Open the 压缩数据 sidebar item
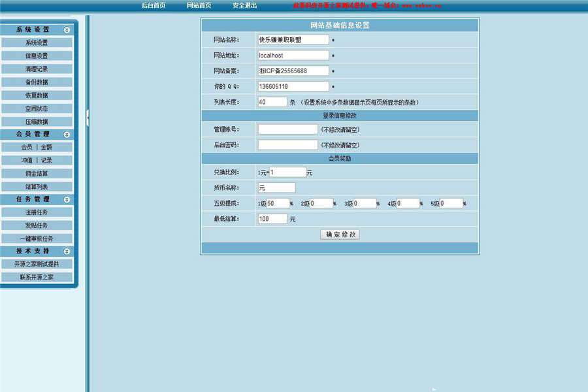This screenshot has width=588, height=392. point(37,122)
